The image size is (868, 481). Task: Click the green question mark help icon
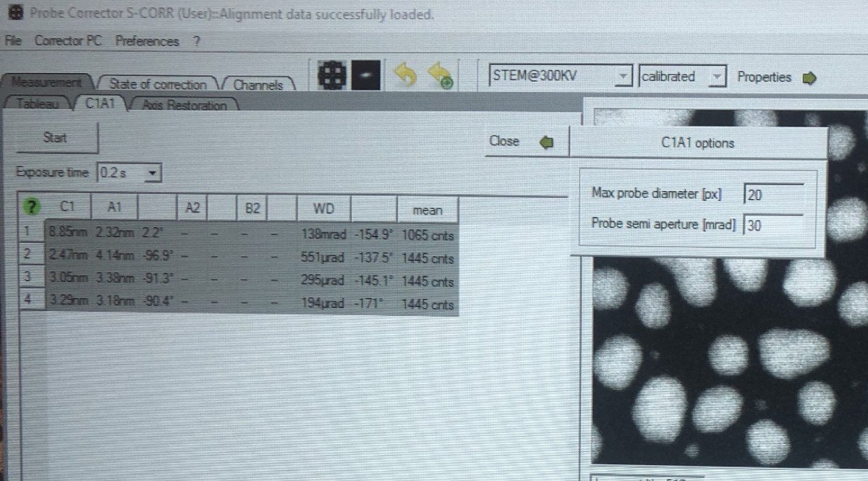point(30,208)
